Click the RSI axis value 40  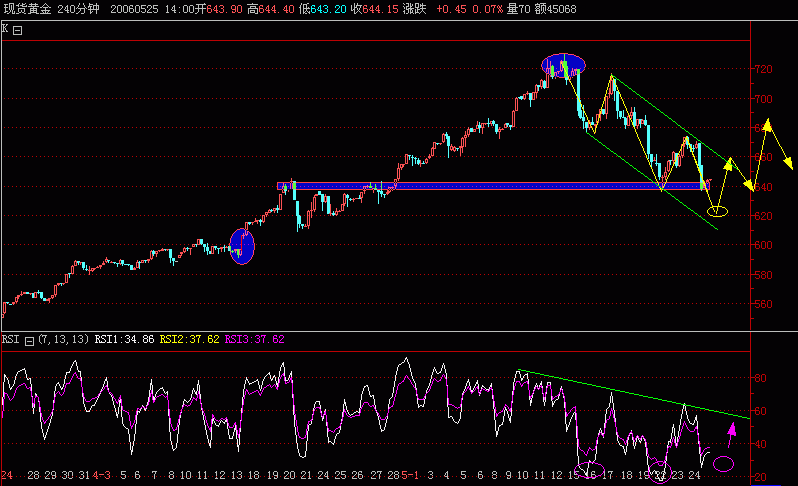pyautogui.click(x=760, y=445)
